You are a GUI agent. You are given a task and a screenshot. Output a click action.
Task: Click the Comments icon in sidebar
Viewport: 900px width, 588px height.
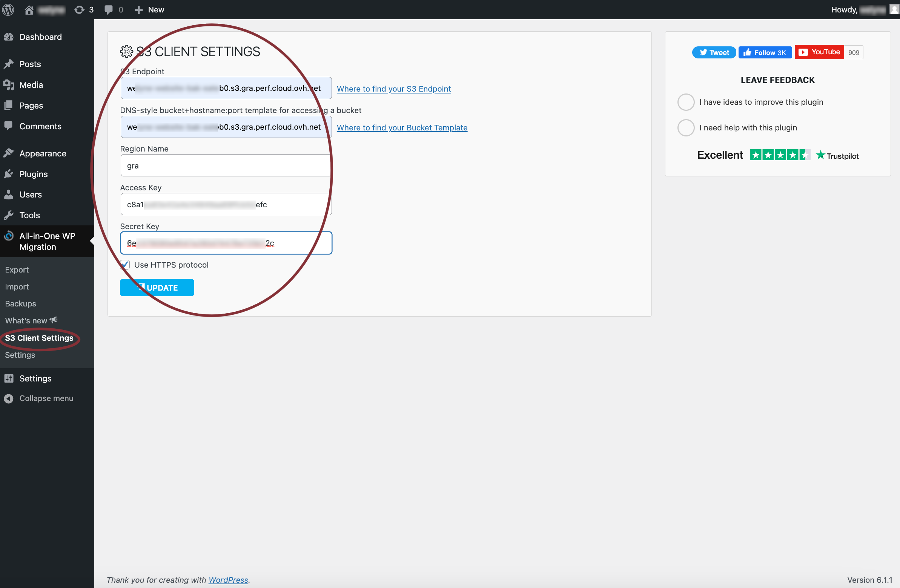[9, 126]
